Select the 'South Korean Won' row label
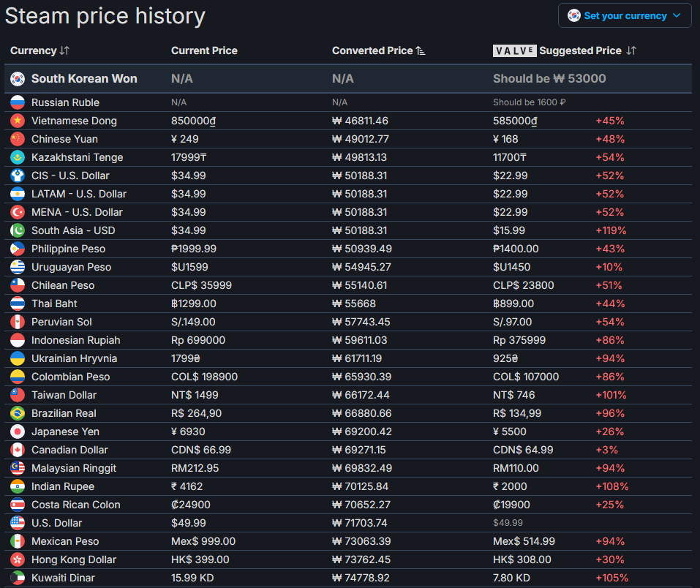Image resolution: width=700 pixels, height=588 pixels. [x=84, y=78]
